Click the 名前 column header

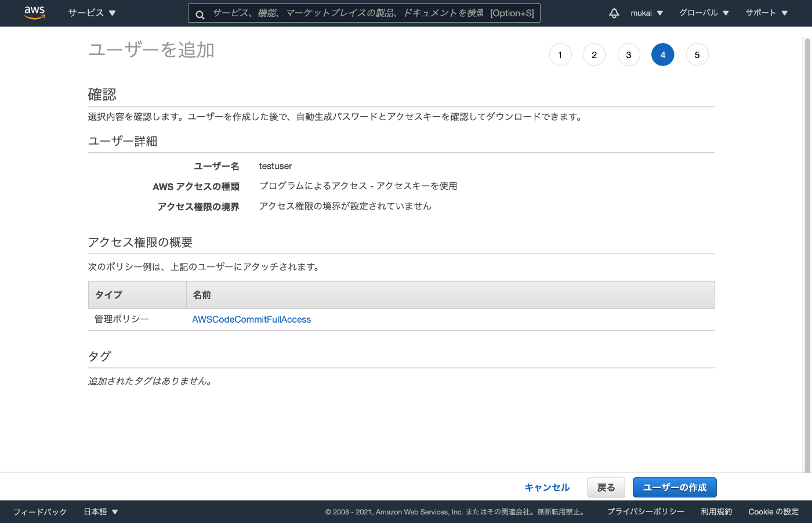(x=450, y=295)
